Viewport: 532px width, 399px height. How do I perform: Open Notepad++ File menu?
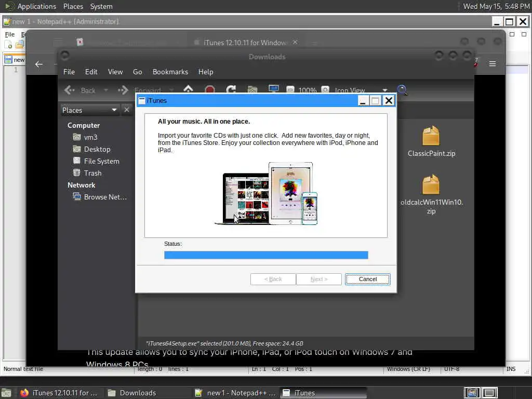pyautogui.click(x=9, y=34)
